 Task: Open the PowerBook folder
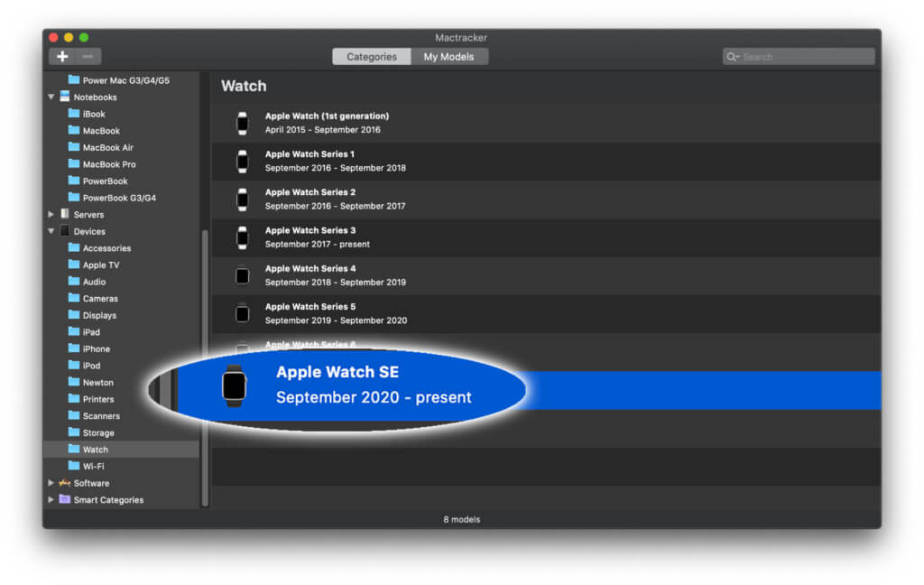(x=97, y=181)
